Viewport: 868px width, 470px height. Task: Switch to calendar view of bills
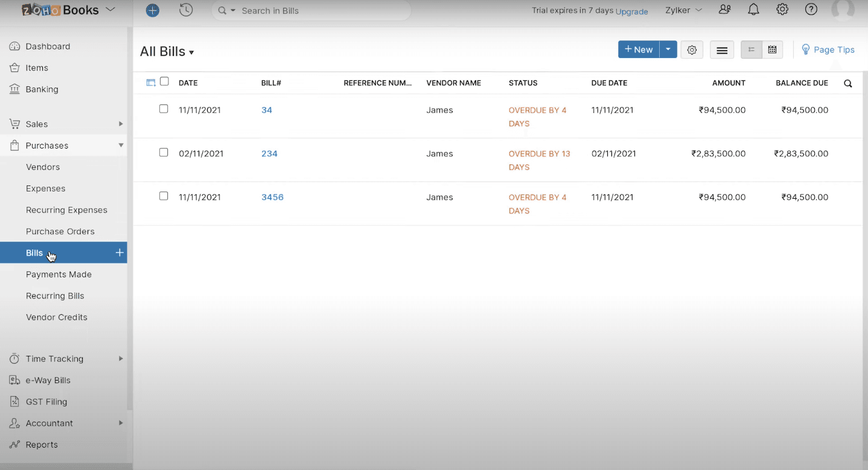(x=772, y=50)
